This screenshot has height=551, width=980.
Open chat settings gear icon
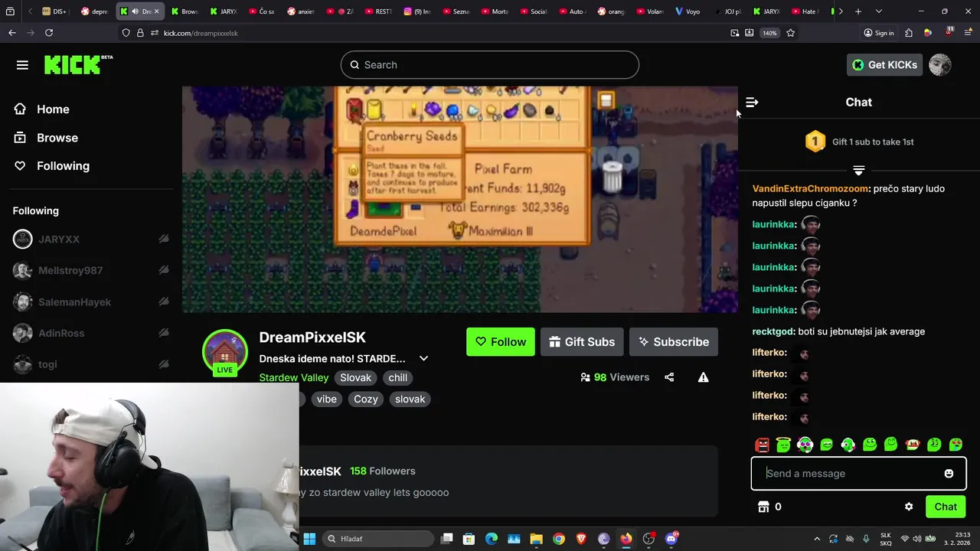pyautogui.click(x=909, y=507)
